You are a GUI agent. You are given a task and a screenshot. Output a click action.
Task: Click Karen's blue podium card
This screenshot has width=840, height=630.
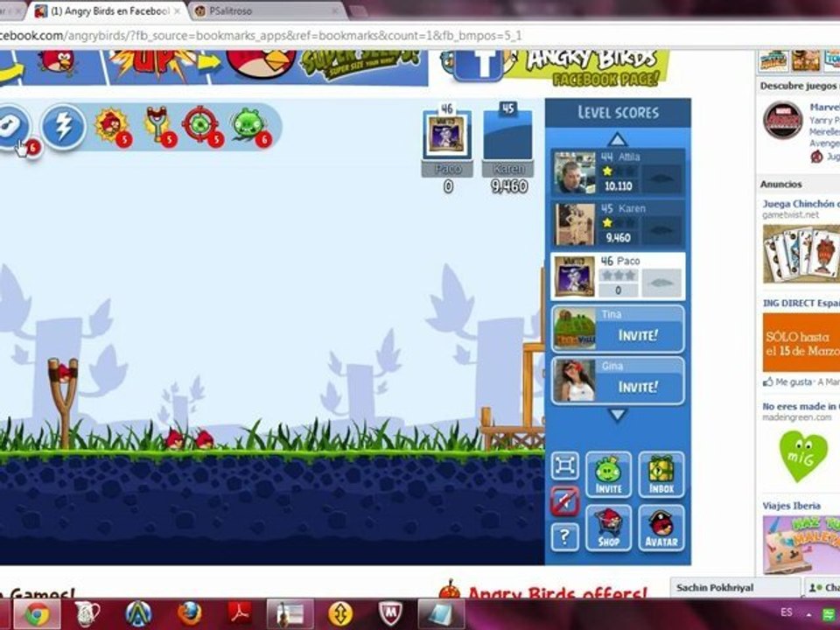click(x=507, y=135)
